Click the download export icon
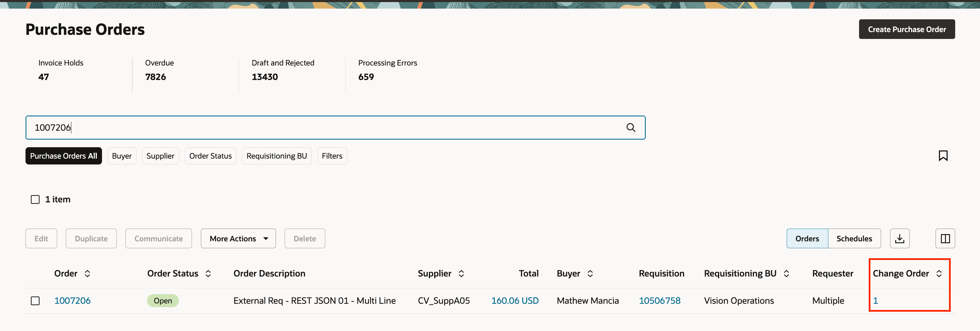The height and width of the screenshot is (331, 980). (x=900, y=239)
